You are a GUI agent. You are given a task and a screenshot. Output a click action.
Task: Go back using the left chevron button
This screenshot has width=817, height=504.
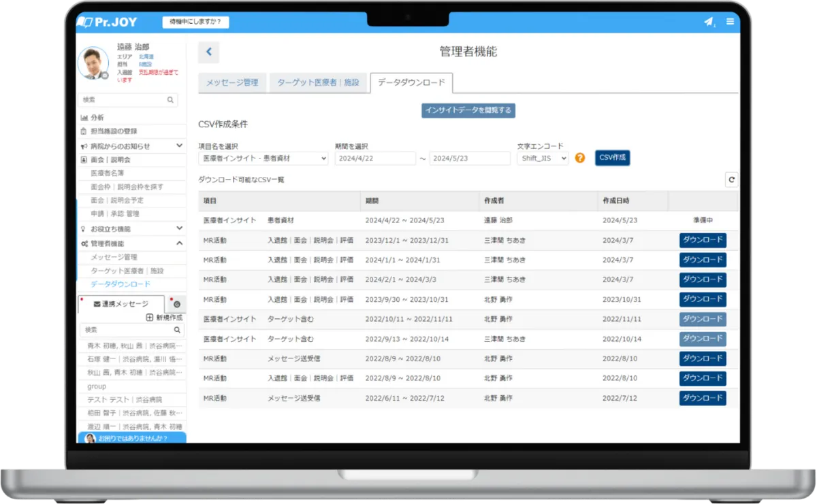209,52
